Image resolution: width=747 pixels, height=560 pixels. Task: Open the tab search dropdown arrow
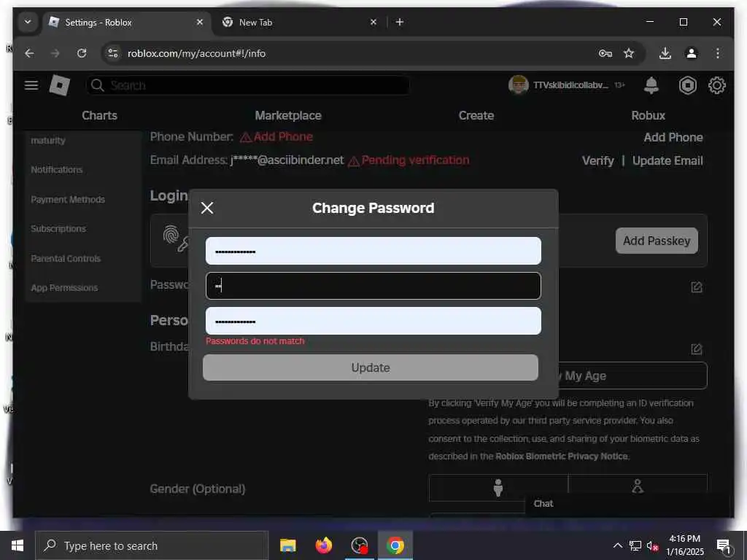[x=28, y=23]
